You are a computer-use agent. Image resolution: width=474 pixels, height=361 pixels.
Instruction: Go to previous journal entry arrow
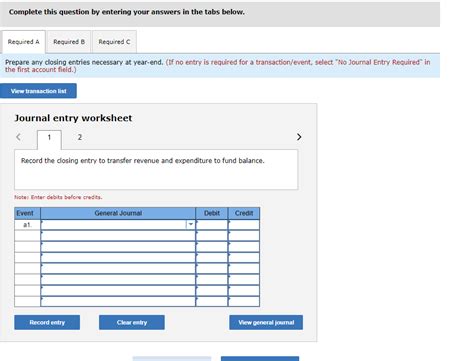point(19,137)
